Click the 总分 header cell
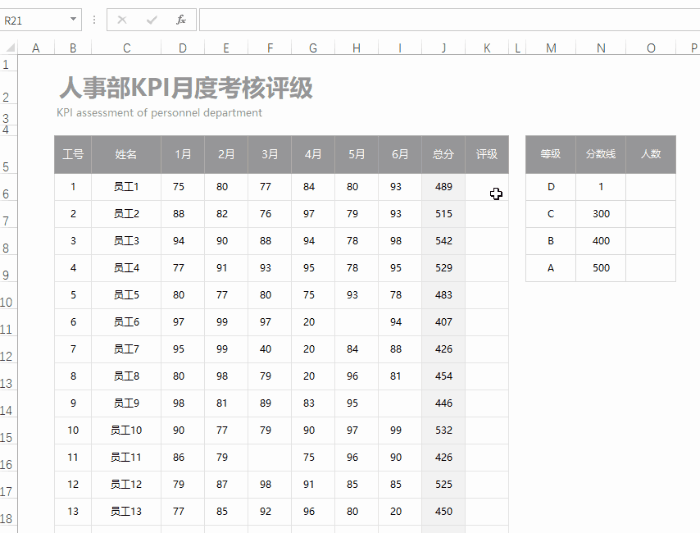This screenshot has width=700, height=533. [x=443, y=154]
